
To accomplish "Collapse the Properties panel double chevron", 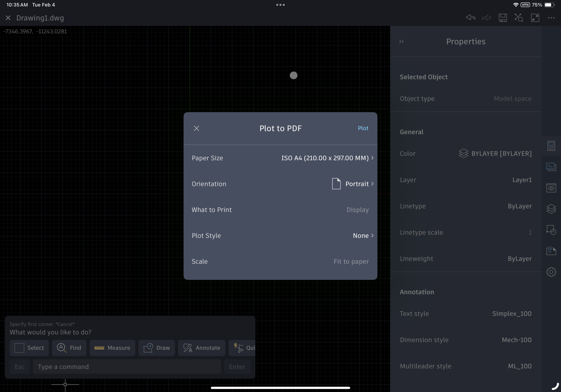I will point(401,42).
